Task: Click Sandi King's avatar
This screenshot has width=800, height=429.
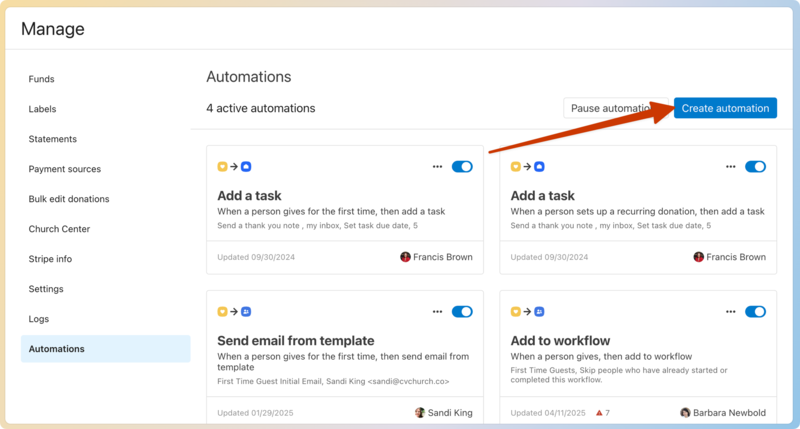Action: pyautogui.click(x=420, y=413)
